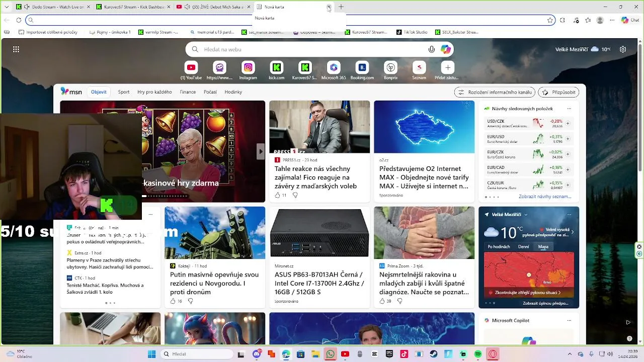Open weather card more options menu
Image resolution: width=644 pixels, height=362 pixels.
[x=569, y=215]
